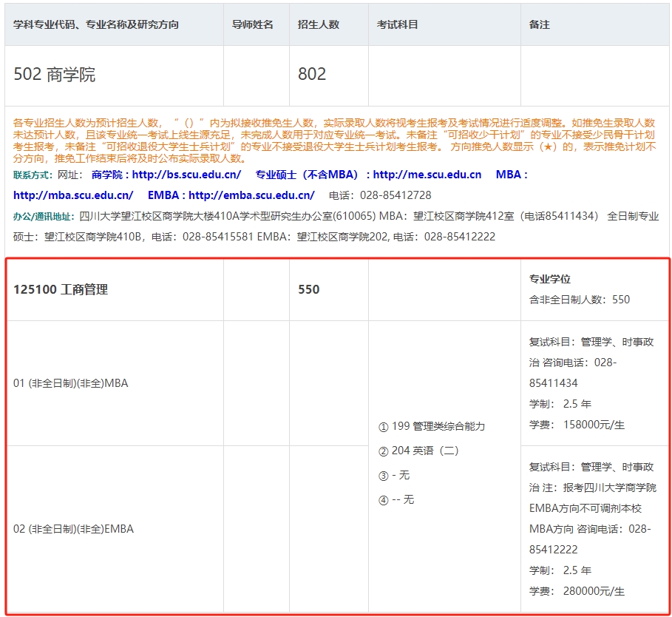Click the phone number 028-85412728
The height and width of the screenshot is (617, 672).
point(396,195)
